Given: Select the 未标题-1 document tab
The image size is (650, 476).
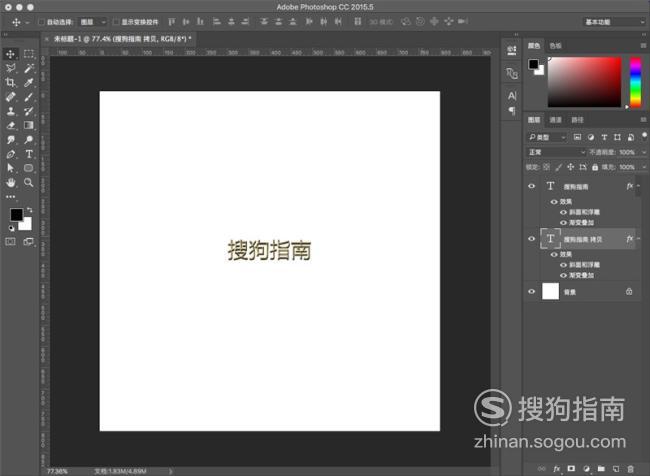Looking at the screenshot, I should 123,39.
